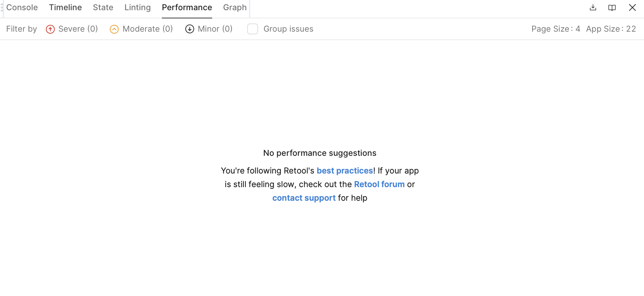Open the best practices link
Image resolution: width=644 pixels, height=296 pixels.
click(x=345, y=170)
